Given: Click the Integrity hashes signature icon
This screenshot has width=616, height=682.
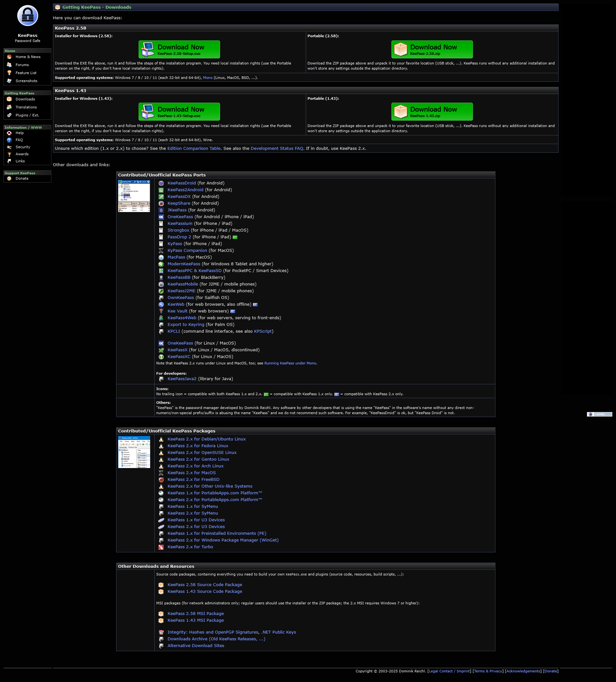Looking at the screenshot, I should point(161,632).
